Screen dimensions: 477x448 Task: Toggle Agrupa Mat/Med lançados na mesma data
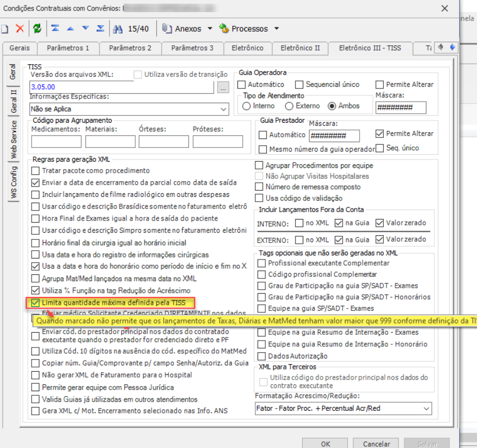point(35,278)
